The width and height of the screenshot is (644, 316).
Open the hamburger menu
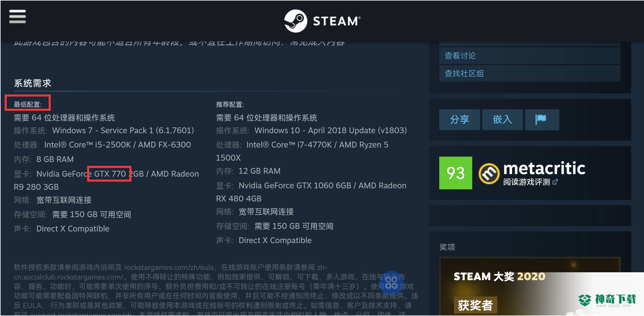[x=17, y=16]
